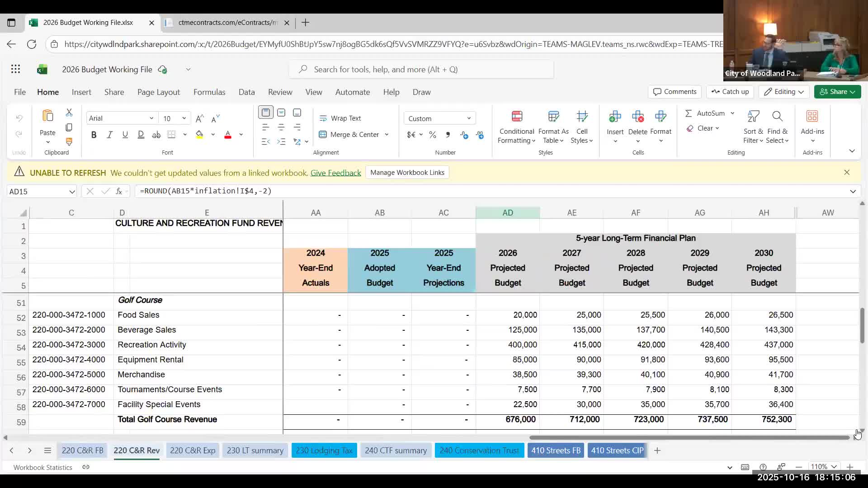Open the font name Arial dropdown
This screenshot has height=488, width=868.
tap(151, 118)
